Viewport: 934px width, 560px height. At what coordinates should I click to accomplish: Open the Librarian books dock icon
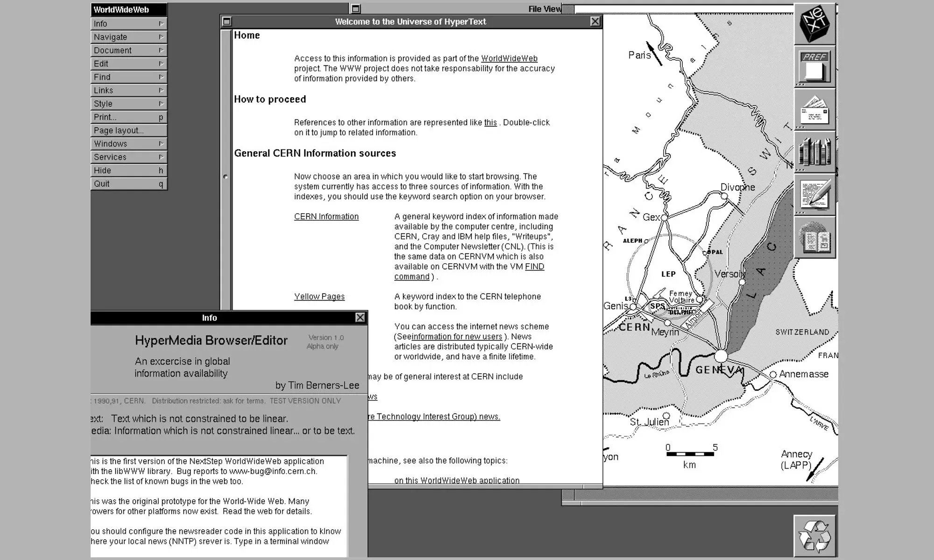click(x=814, y=152)
